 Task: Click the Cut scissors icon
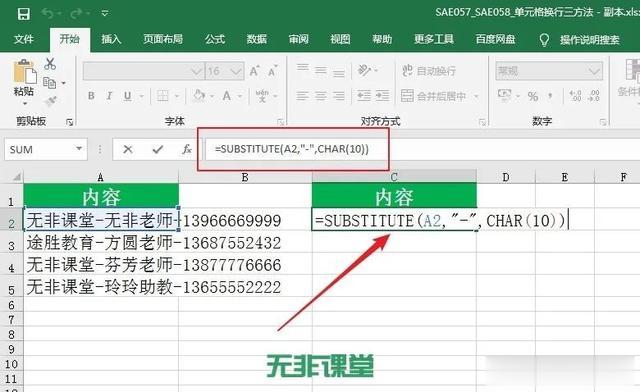[50, 64]
